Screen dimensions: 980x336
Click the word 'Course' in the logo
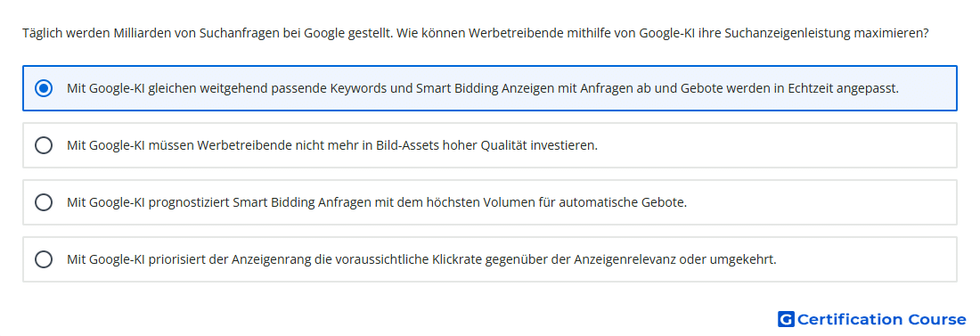click(x=937, y=319)
